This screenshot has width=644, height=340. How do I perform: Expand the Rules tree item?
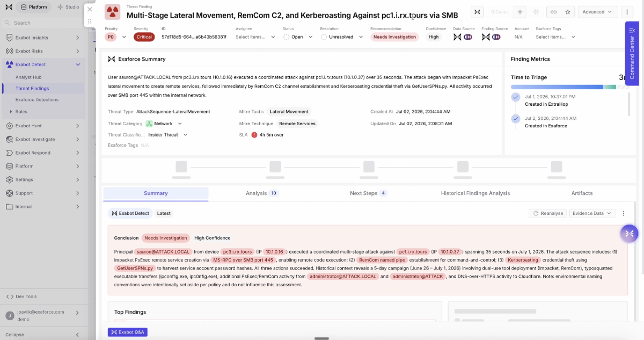click(11, 112)
